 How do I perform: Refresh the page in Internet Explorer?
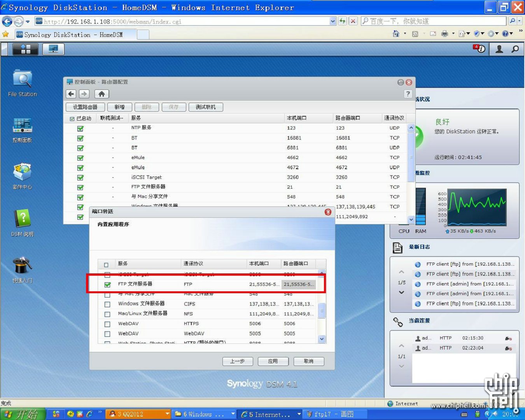coord(342,21)
